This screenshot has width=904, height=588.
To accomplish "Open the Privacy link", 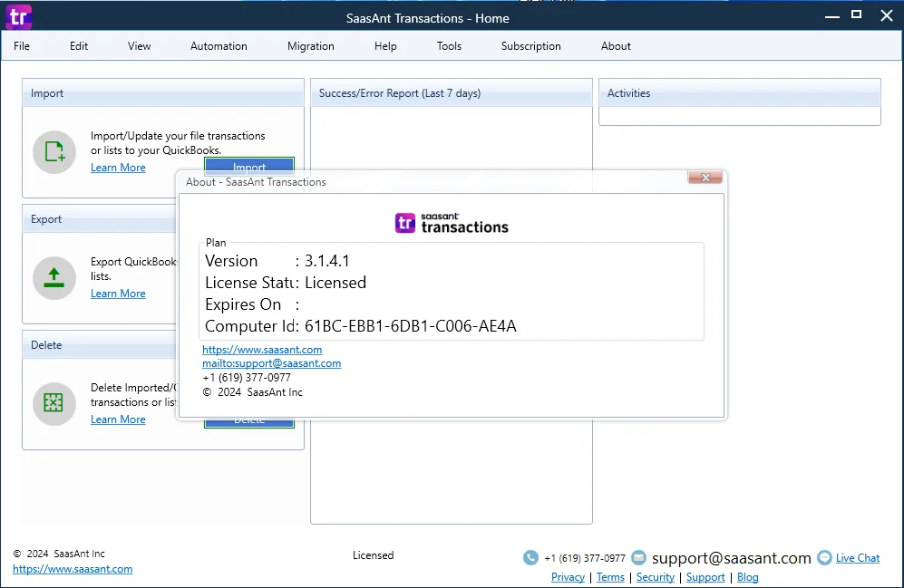I will pyautogui.click(x=568, y=577).
